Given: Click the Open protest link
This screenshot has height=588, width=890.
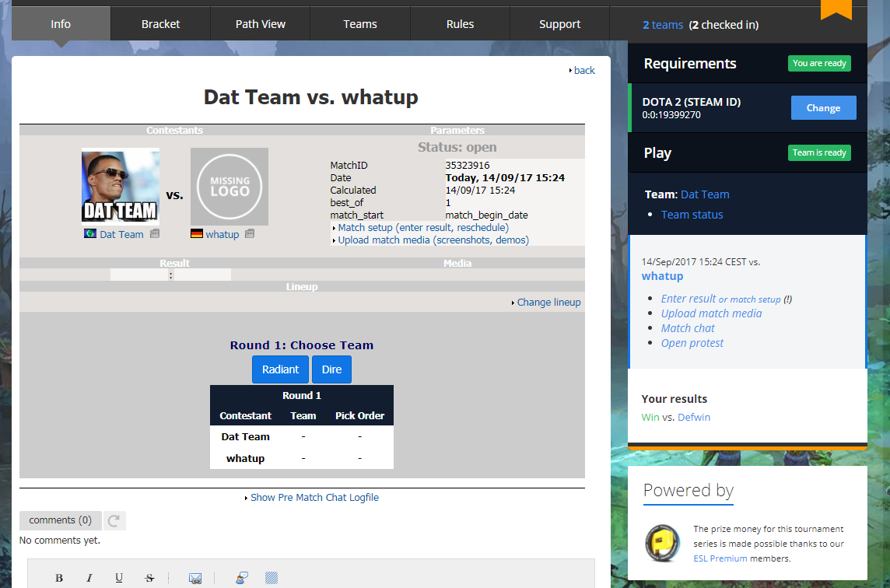Looking at the screenshot, I should point(692,343).
